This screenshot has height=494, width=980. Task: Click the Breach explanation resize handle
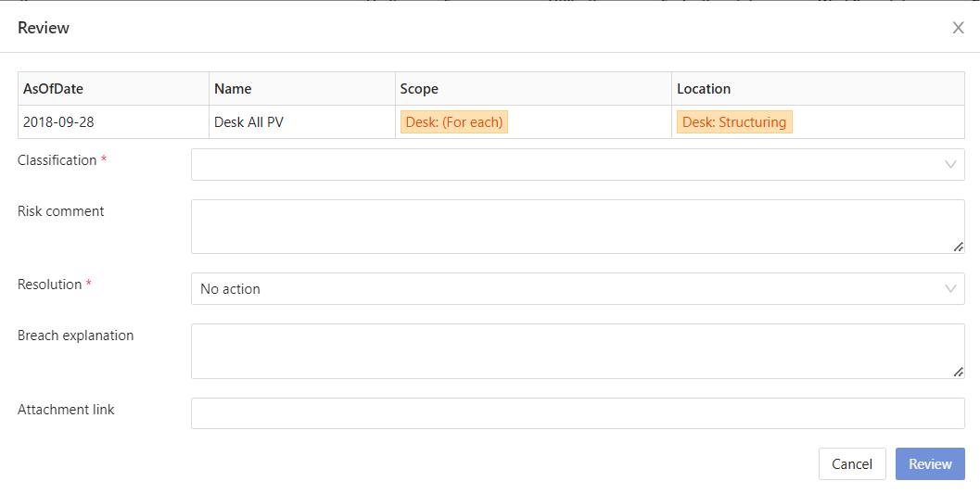coord(958,372)
